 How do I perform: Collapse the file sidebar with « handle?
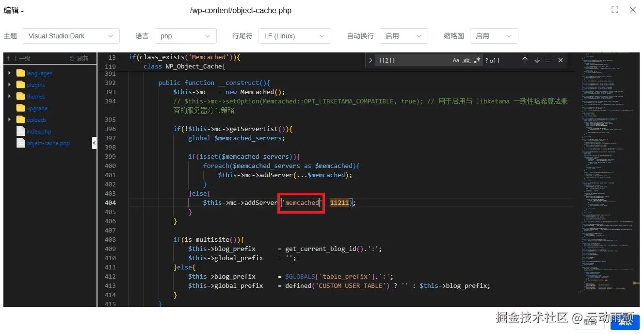click(95, 143)
